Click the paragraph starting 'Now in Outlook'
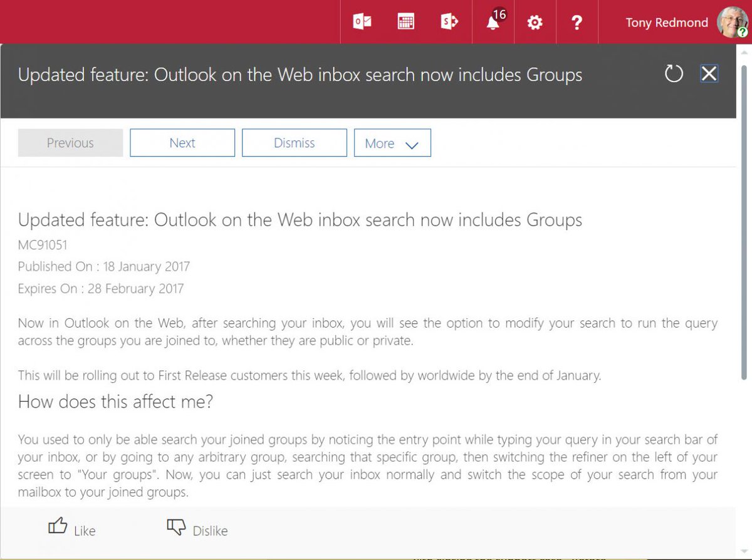The width and height of the screenshot is (752, 560). (x=368, y=332)
